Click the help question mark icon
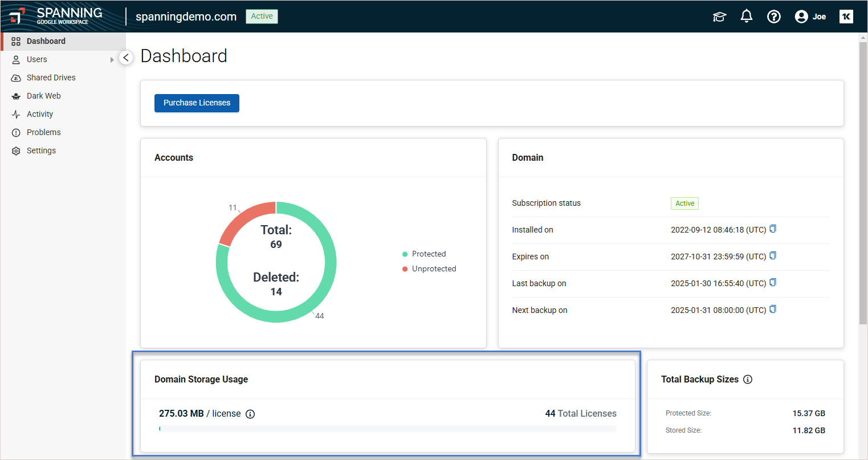Image resolution: width=868 pixels, height=460 pixels. [773, 17]
